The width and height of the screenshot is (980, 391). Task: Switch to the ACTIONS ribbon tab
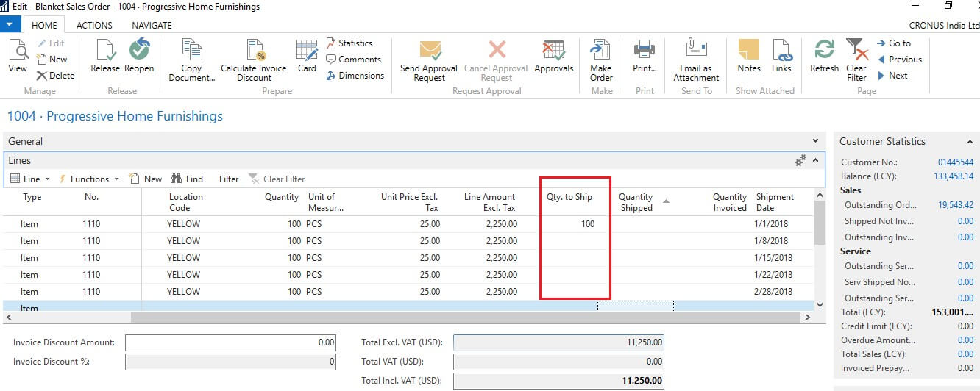94,25
